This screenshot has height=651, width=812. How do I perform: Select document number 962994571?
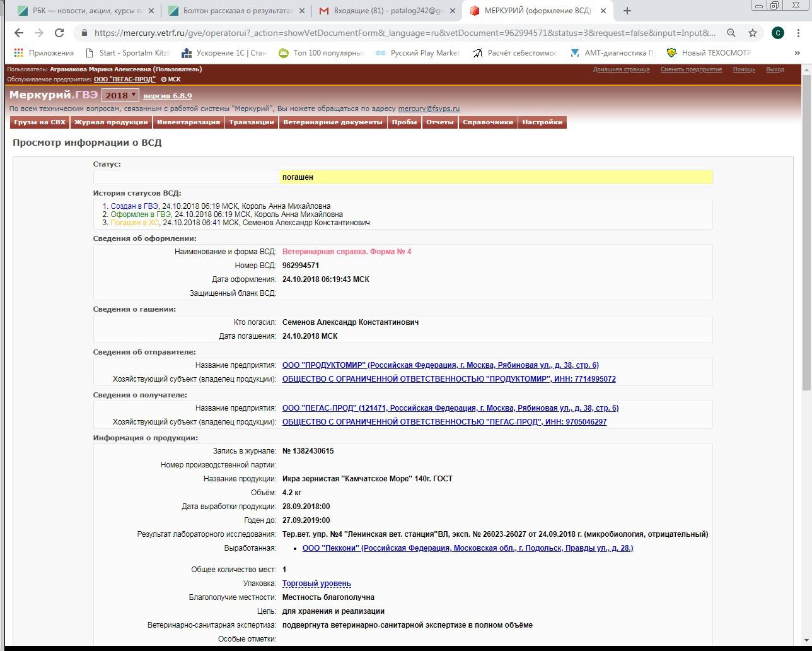coord(301,266)
